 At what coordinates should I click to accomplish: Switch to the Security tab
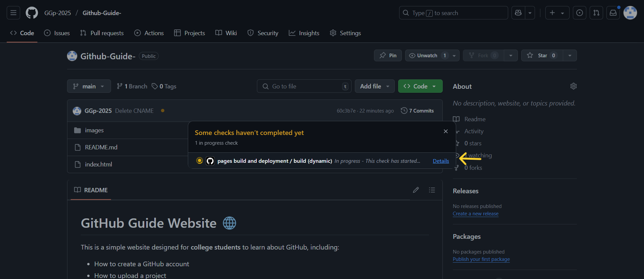[263, 33]
